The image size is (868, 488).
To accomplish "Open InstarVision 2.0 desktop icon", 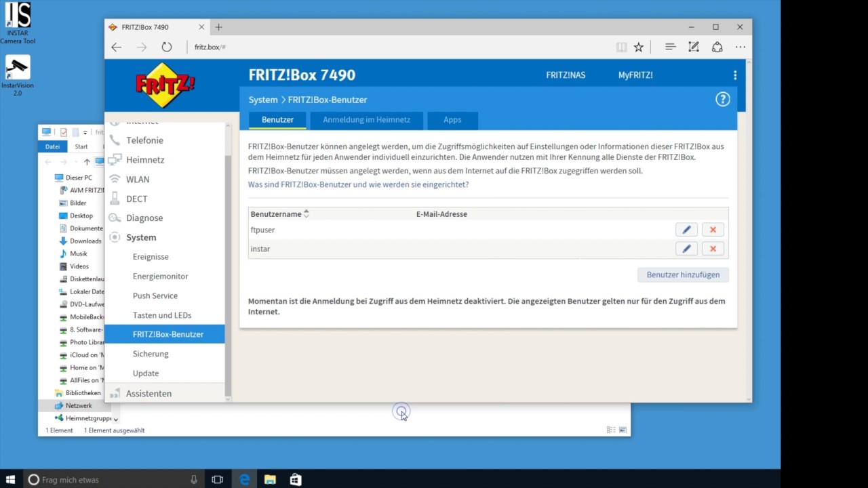I will [17, 76].
